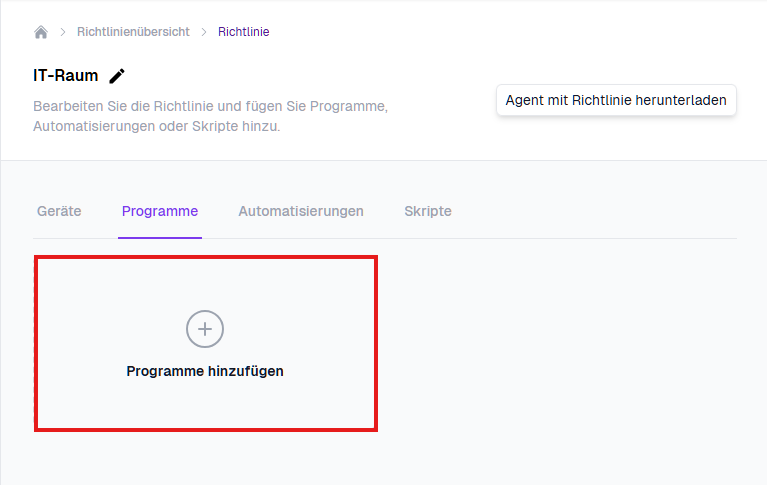
Task: Select the Richtlinie breadcrumb item
Action: (243, 32)
